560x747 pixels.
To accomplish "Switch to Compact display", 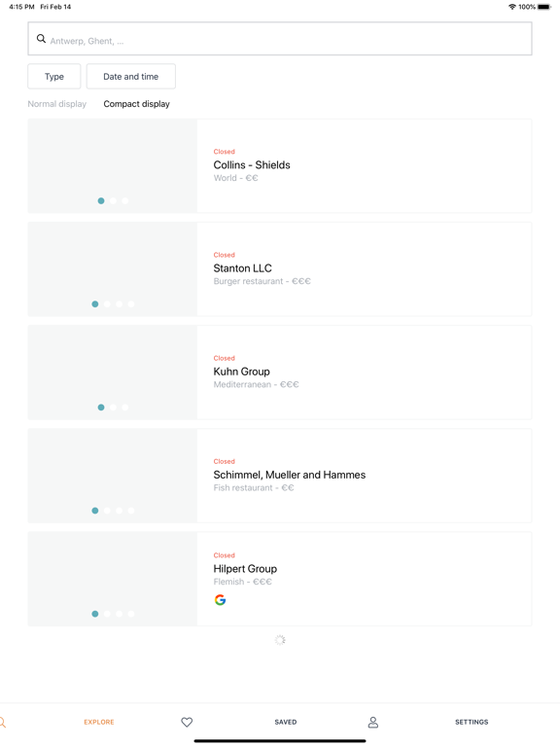I will point(137,104).
